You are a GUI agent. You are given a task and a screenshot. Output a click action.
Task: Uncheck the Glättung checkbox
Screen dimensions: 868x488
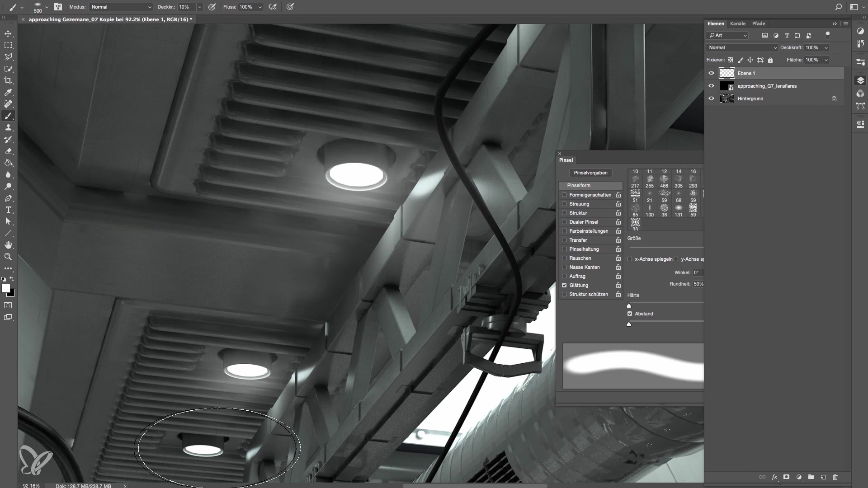click(x=564, y=285)
